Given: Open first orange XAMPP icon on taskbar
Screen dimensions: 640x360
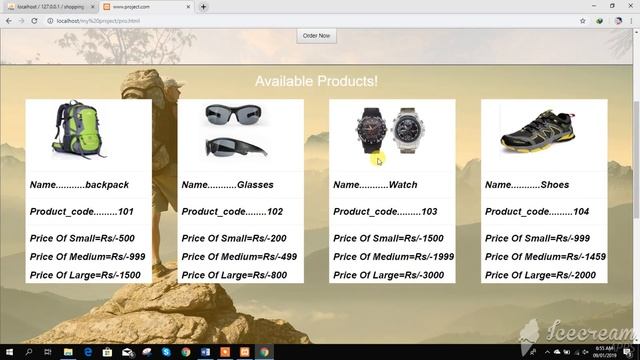Looking at the screenshot, I should coord(225,352).
